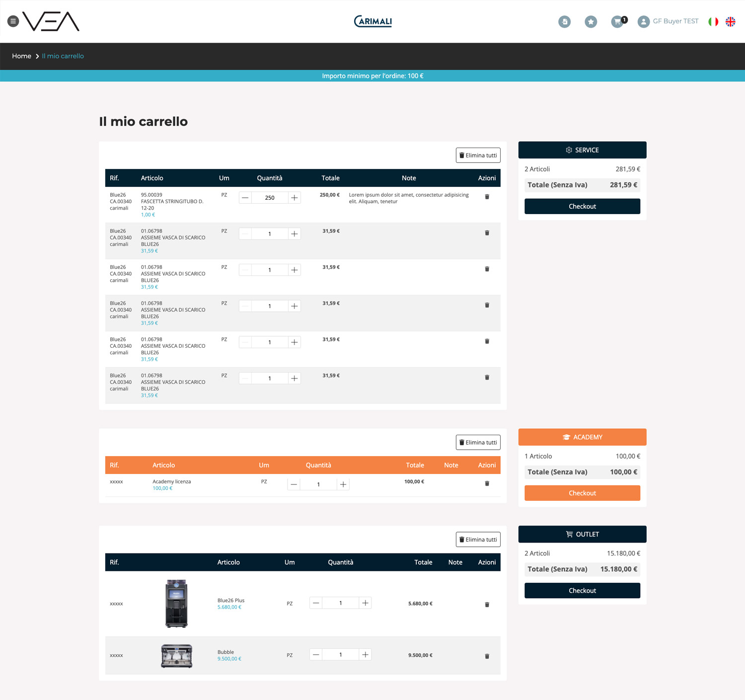Image resolution: width=745 pixels, height=700 pixels.
Task: Click the quantity field showing 250
Action: coord(270,198)
